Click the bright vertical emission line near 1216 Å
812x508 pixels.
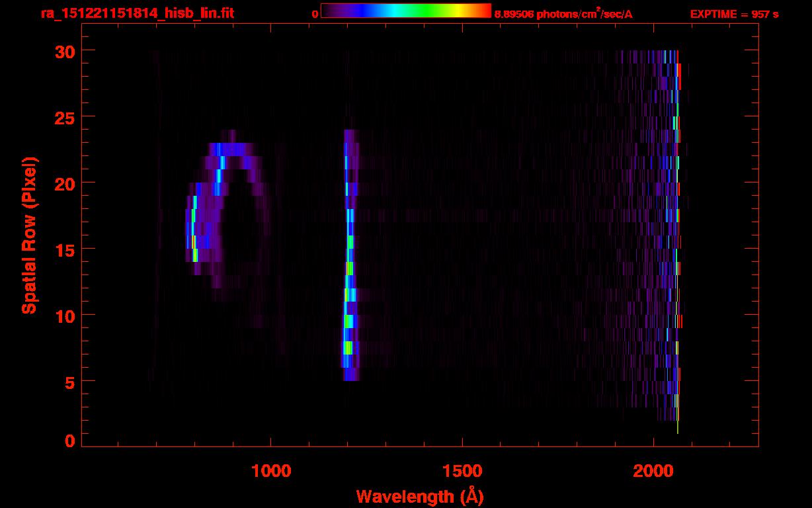coord(350,255)
